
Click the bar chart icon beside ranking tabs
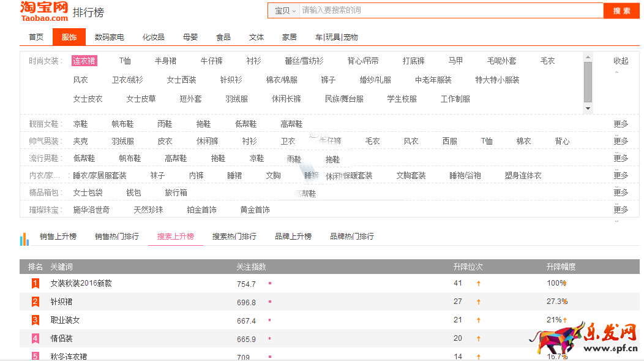pyautogui.click(x=24, y=239)
